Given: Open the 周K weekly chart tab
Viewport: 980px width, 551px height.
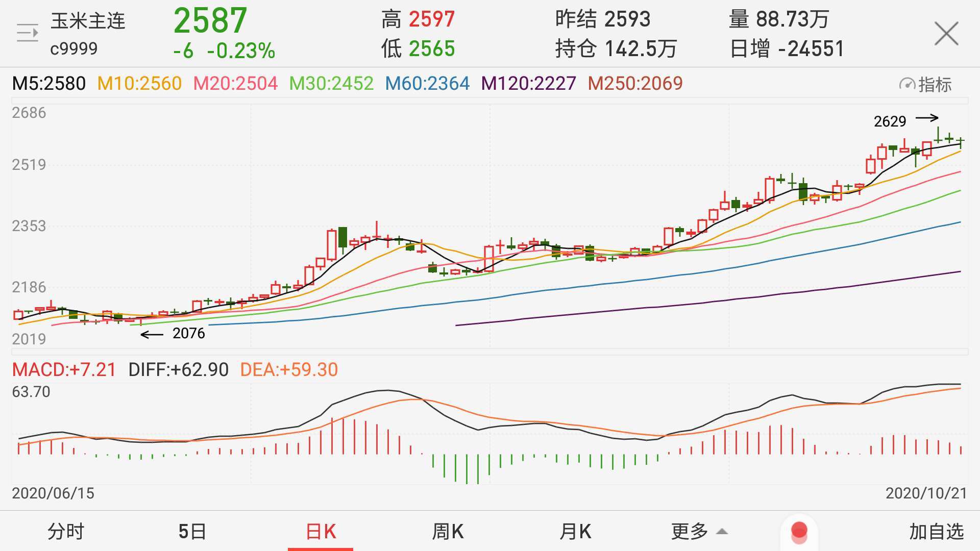Looking at the screenshot, I should click(448, 531).
